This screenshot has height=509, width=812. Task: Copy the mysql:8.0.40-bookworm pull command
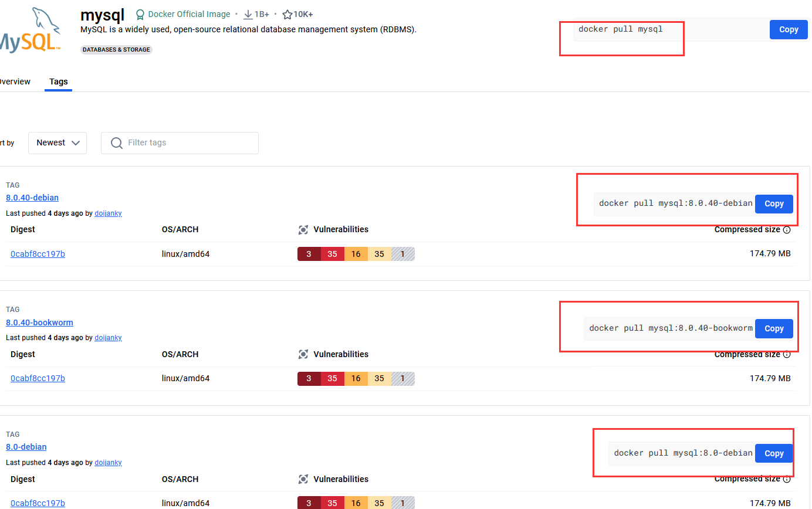tap(773, 328)
